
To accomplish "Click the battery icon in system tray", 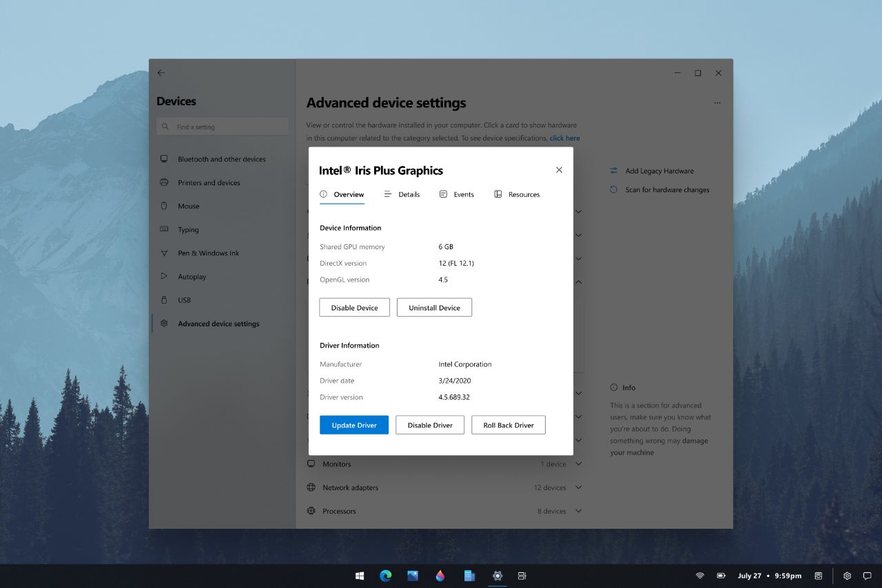I will click(721, 576).
